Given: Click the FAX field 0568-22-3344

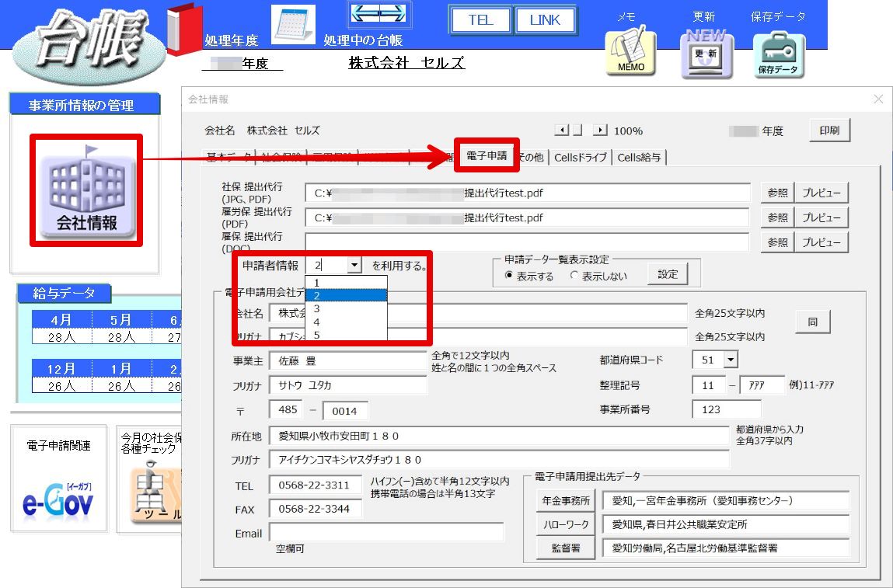Looking at the screenshot, I should click(x=316, y=509).
